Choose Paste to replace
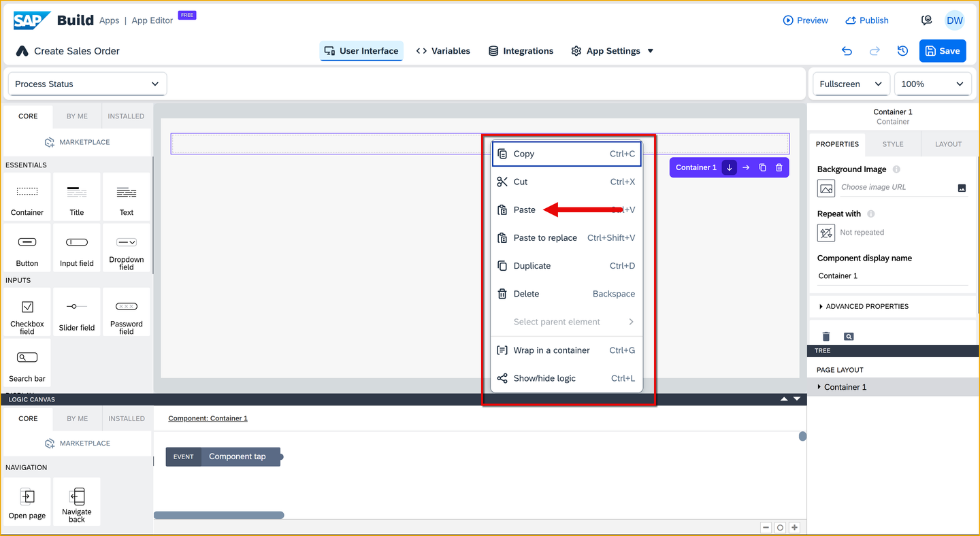Image resolution: width=980 pixels, height=536 pixels. (x=567, y=238)
